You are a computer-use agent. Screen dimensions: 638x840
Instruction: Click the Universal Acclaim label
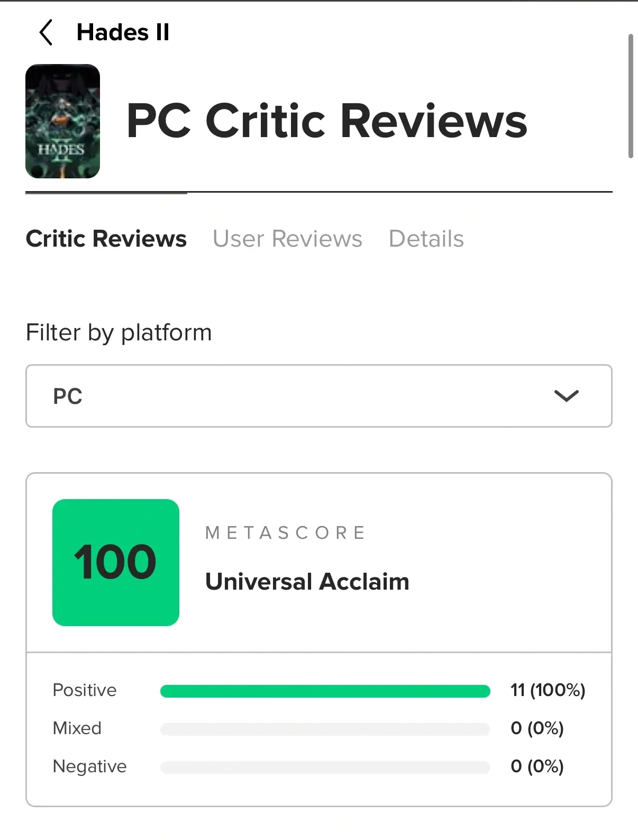click(307, 582)
